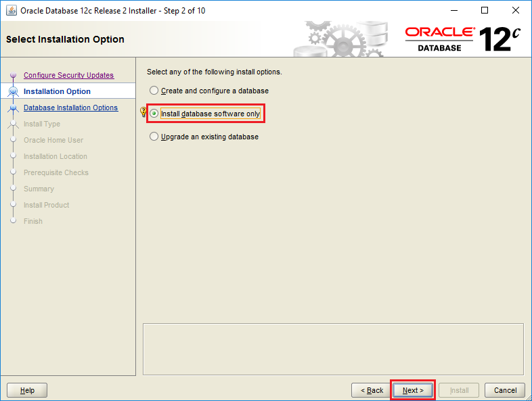
Task: Close the installer window
Action: [x=515, y=11]
